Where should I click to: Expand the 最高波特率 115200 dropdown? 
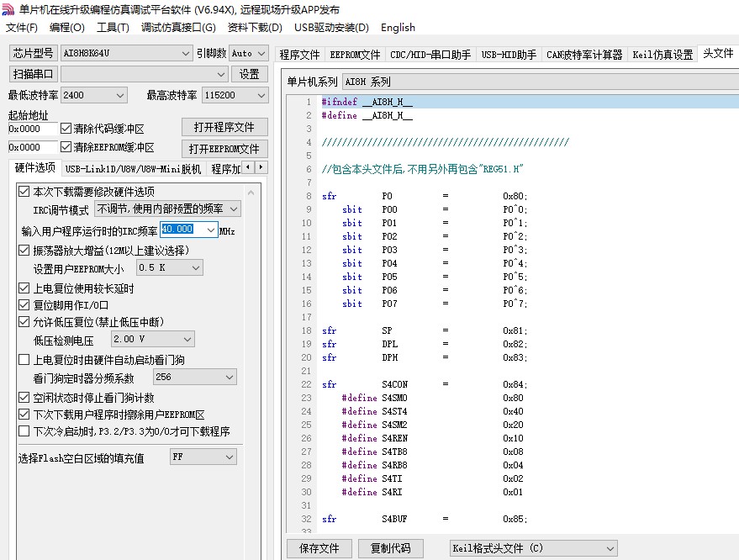(x=261, y=95)
